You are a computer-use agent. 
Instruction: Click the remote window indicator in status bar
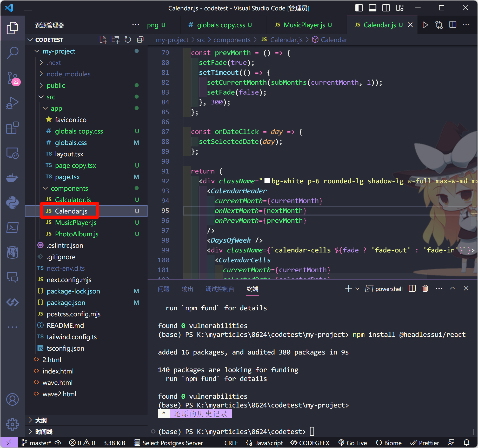9,443
